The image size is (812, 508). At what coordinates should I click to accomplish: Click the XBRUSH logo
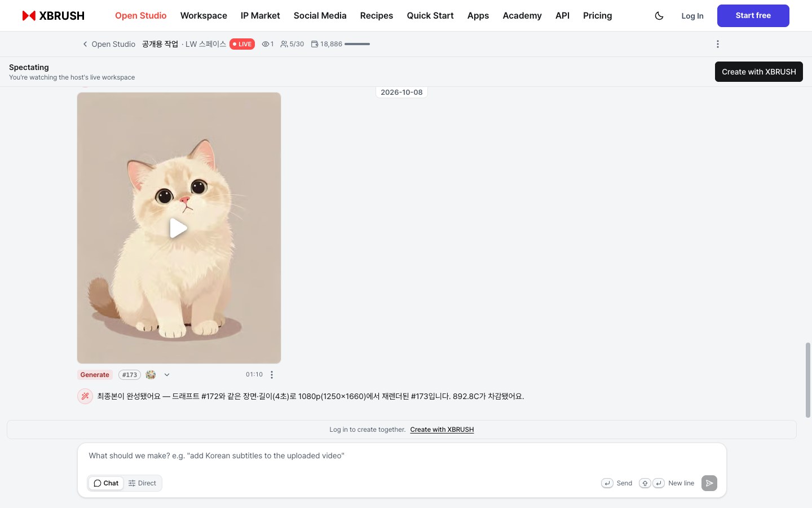(54, 16)
